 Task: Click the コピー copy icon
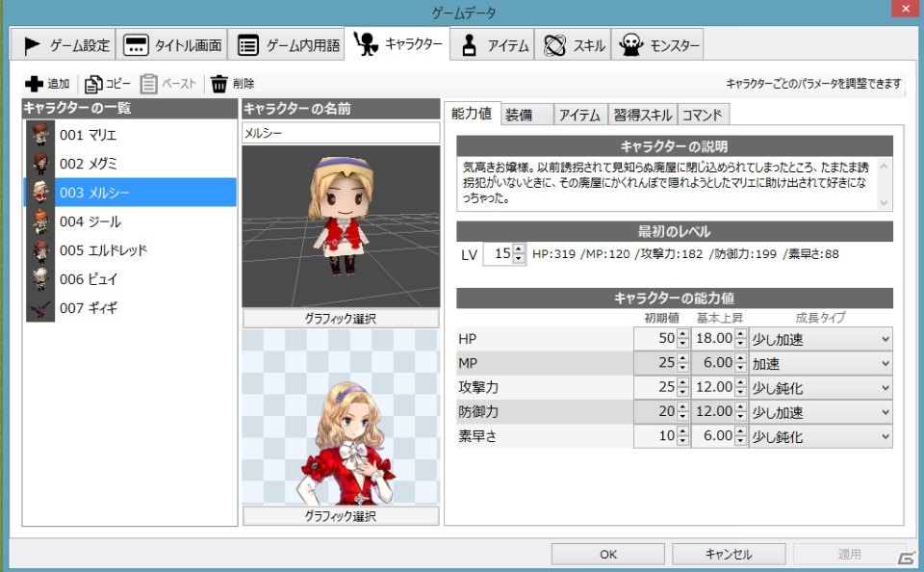93,85
